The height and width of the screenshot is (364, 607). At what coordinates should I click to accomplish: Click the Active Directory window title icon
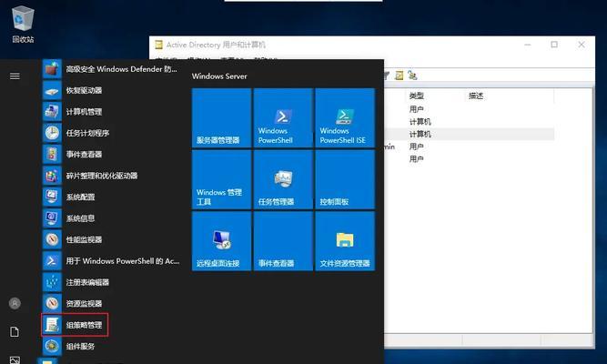click(x=158, y=45)
